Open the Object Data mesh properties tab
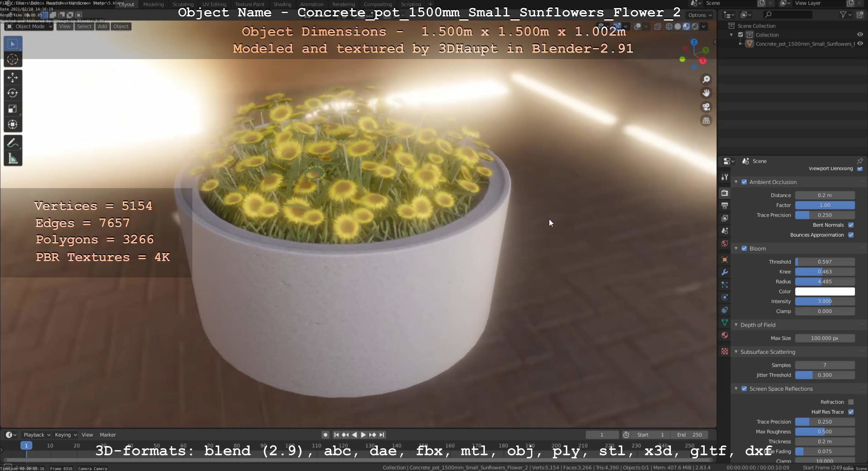The height and width of the screenshot is (471, 868). click(725, 323)
